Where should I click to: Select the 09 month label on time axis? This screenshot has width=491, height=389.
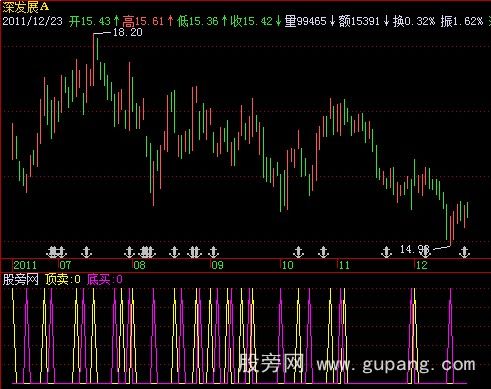point(217,265)
